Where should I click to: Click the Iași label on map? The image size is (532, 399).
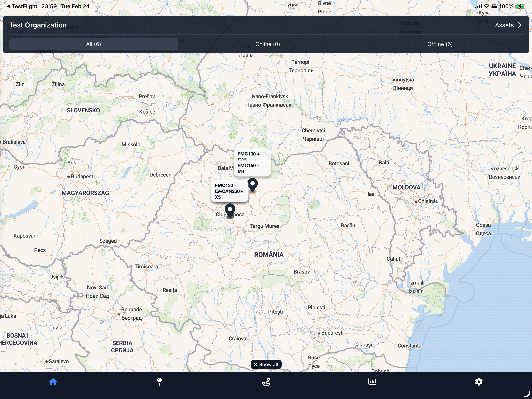point(372,194)
